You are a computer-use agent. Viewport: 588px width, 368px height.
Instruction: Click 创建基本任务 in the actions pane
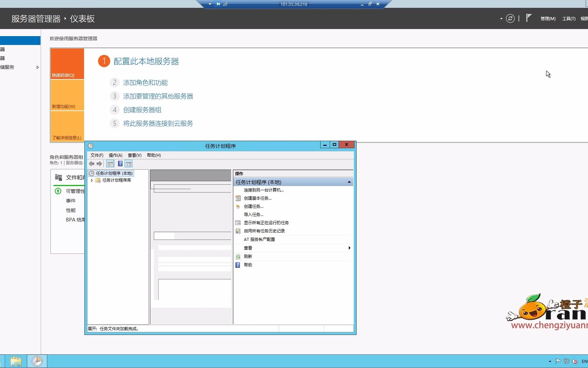pyautogui.click(x=258, y=198)
